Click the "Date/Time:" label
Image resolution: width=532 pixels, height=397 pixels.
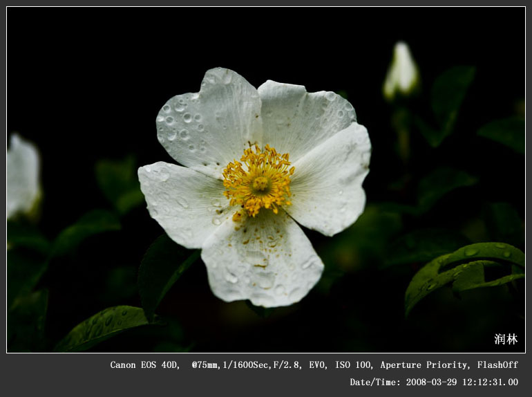(375, 382)
